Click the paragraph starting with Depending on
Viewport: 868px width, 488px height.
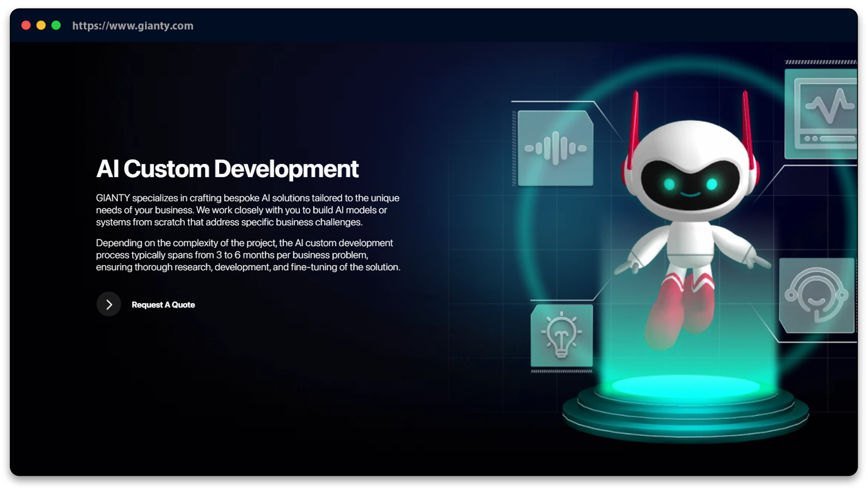(248, 255)
